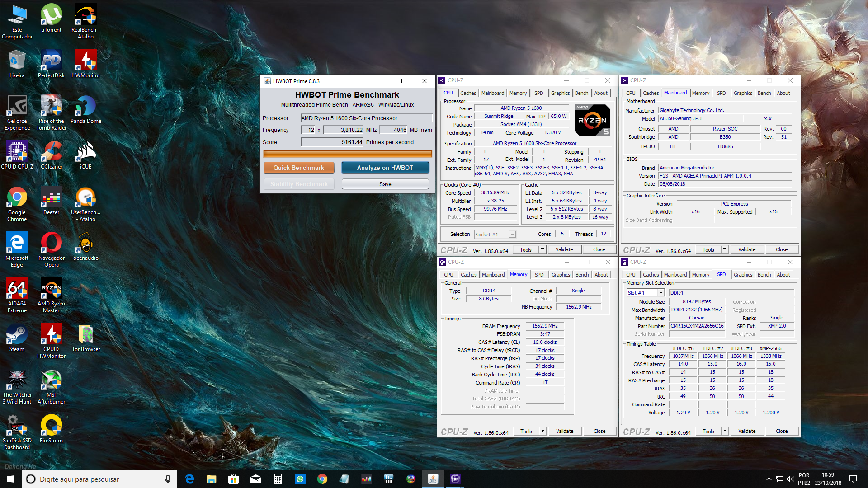Click the orange HWBOT benchmark progress bar

tap(347, 154)
